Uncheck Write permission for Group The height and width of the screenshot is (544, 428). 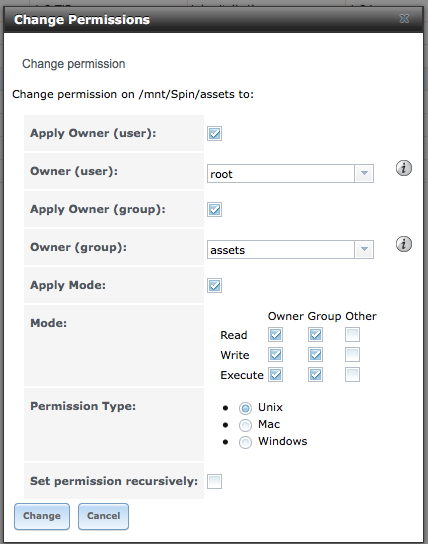tap(315, 355)
